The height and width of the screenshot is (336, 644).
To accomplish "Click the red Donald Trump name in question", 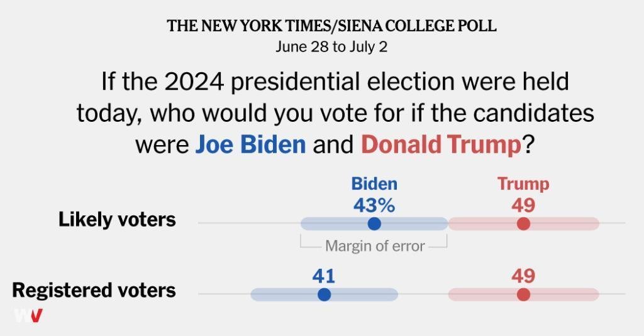I will coord(441,144).
